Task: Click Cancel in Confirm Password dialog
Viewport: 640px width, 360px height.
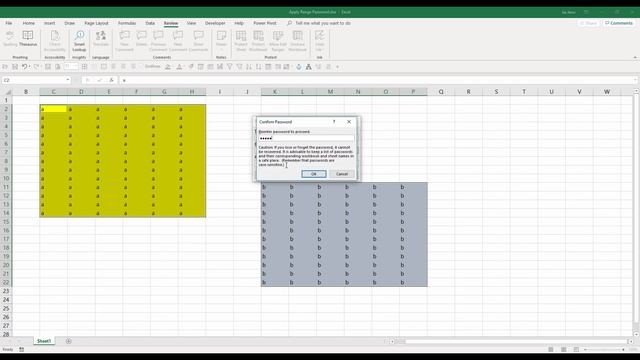Action: [x=342, y=174]
